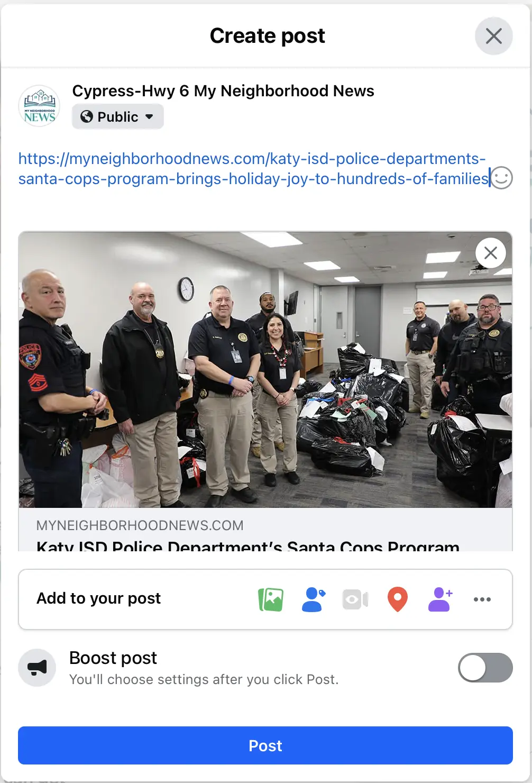This screenshot has width=532, height=783.
Task: Close the Create post dialog
Action: (494, 36)
